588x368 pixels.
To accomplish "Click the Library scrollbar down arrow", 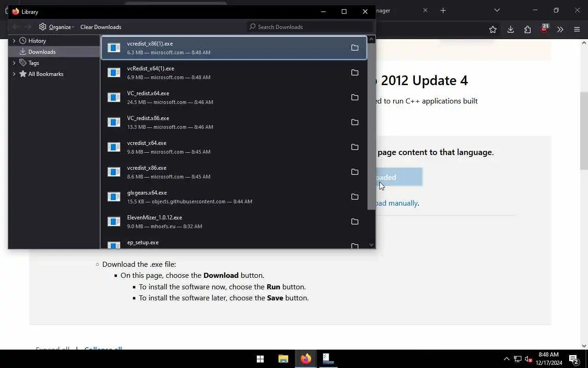I will (371, 245).
